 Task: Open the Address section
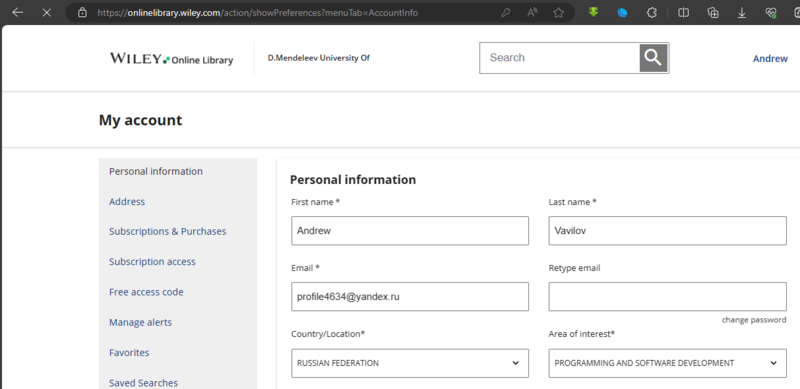tap(127, 202)
